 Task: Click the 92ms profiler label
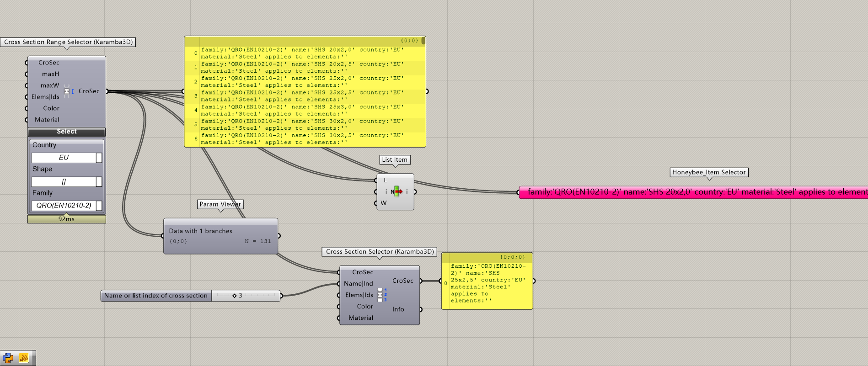(66, 219)
